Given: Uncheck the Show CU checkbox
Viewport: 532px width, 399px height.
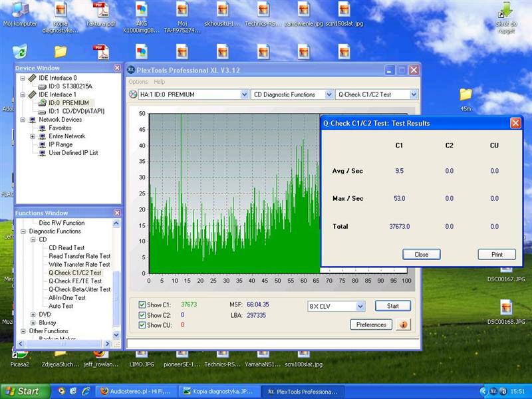Looking at the screenshot, I should coord(142,325).
